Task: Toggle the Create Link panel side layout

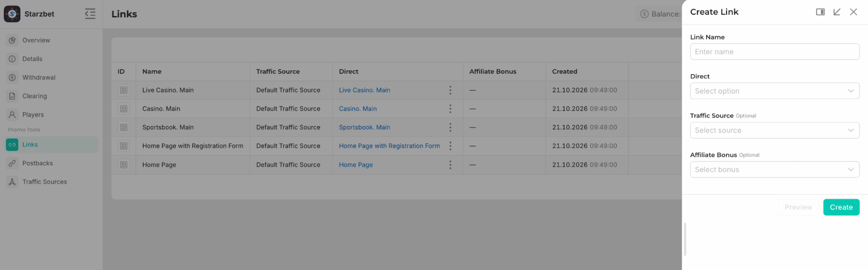Action: click(x=820, y=12)
